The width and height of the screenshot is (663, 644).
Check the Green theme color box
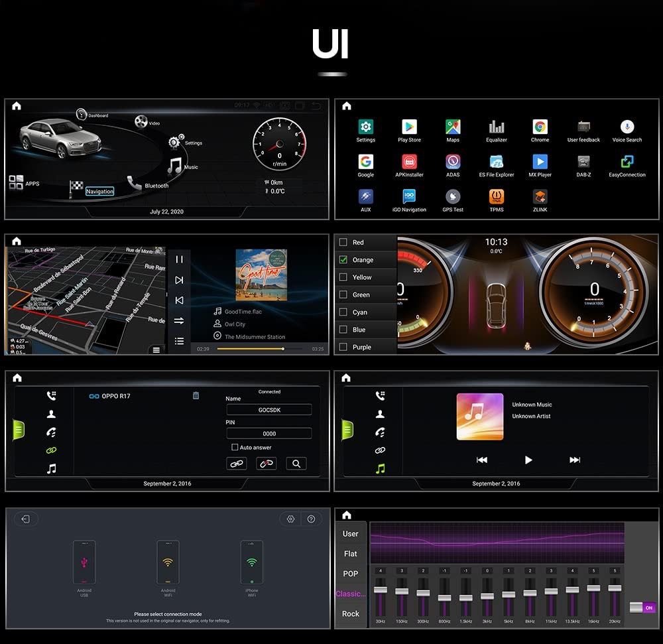click(343, 294)
